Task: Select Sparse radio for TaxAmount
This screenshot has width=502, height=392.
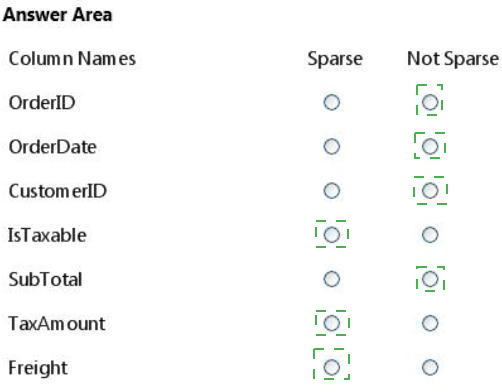Action: pos(332,323)
